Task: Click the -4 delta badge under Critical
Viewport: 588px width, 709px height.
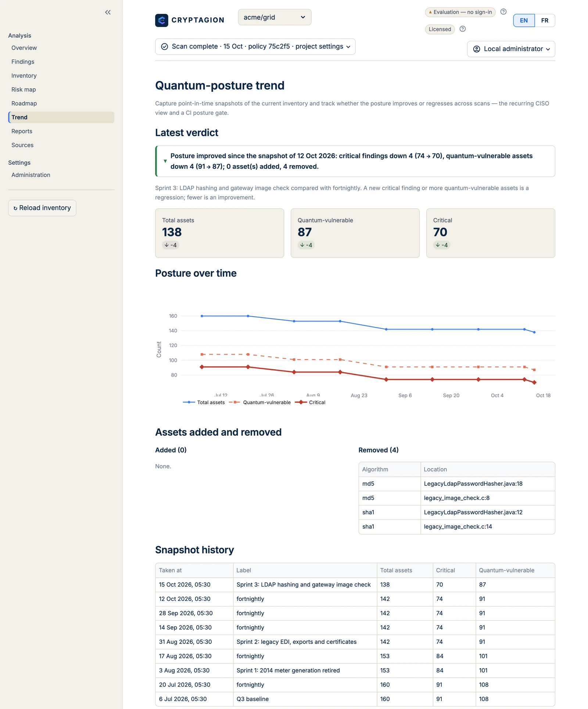Action: point(442,245)
